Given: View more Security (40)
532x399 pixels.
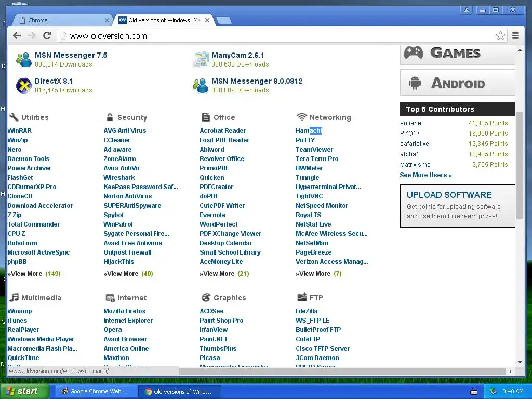Looking at the screenshot, I should [x=128, y=273].
